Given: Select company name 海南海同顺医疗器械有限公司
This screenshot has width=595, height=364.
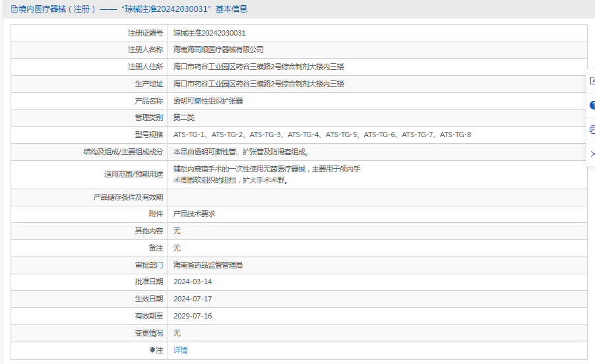Looking at the screenshot, I should tap(218, 49).
